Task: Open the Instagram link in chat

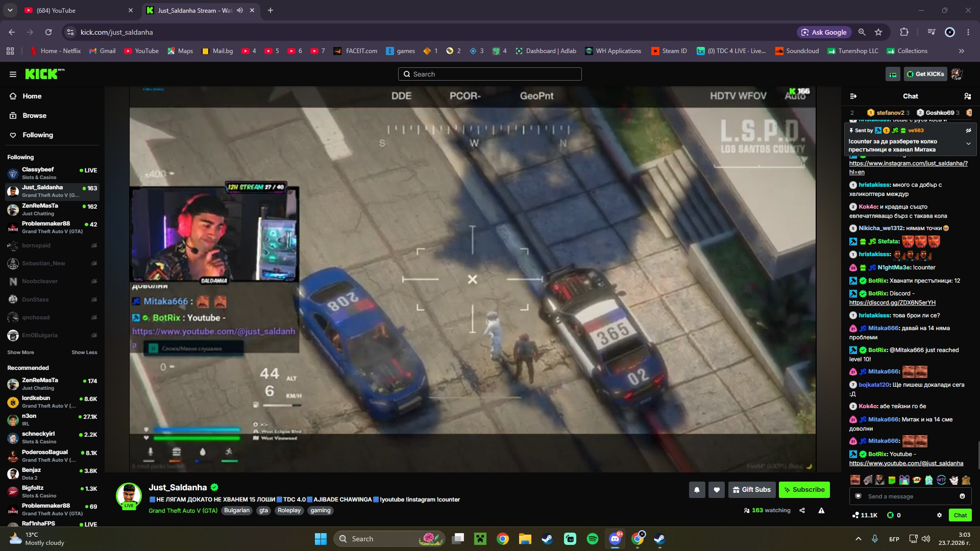Action: coord(908,168)
